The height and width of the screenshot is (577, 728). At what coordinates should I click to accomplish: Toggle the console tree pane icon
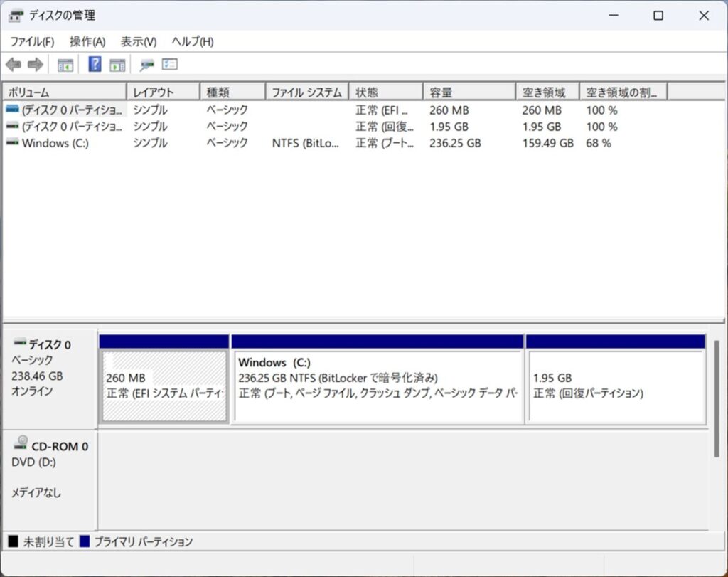(65, 65)
